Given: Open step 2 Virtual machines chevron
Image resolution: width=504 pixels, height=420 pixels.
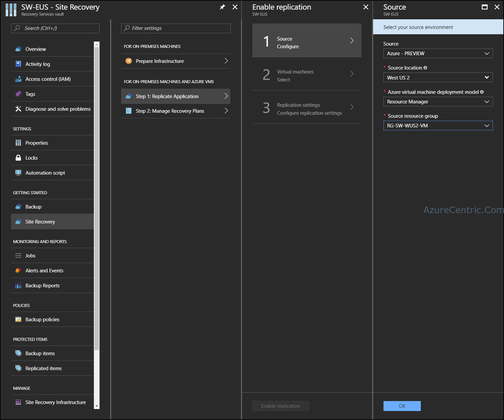Looking at the screenshot, I should tap(352, 74).
